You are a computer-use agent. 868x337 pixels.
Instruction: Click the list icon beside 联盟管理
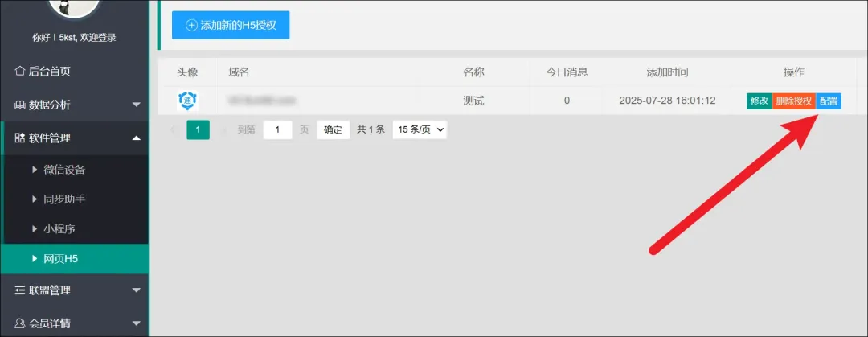click(x=19, y=290)
